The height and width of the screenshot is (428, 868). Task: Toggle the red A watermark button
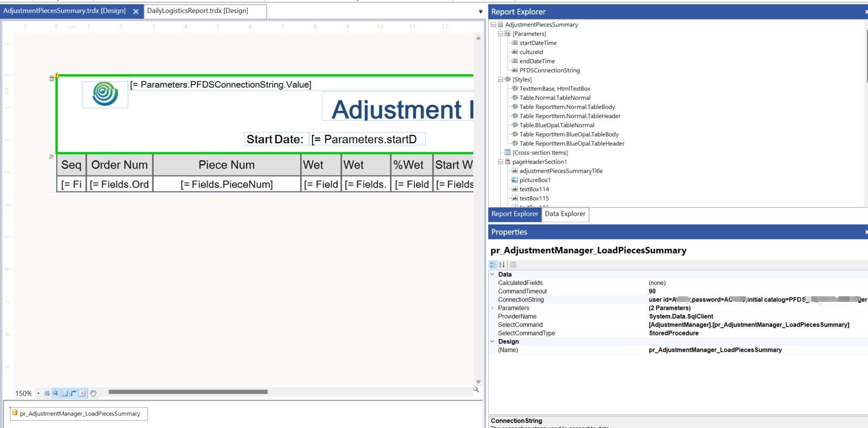coord(82,393)
